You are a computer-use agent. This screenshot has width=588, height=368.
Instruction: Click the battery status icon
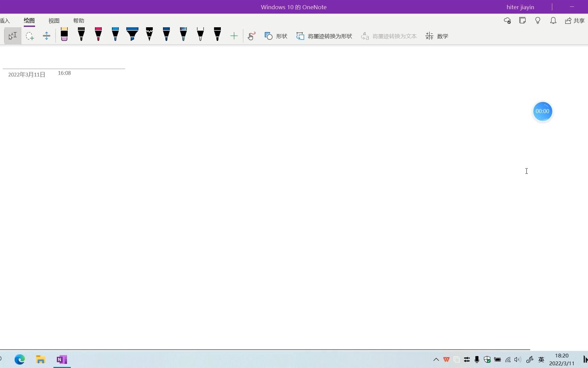point(497,359)
